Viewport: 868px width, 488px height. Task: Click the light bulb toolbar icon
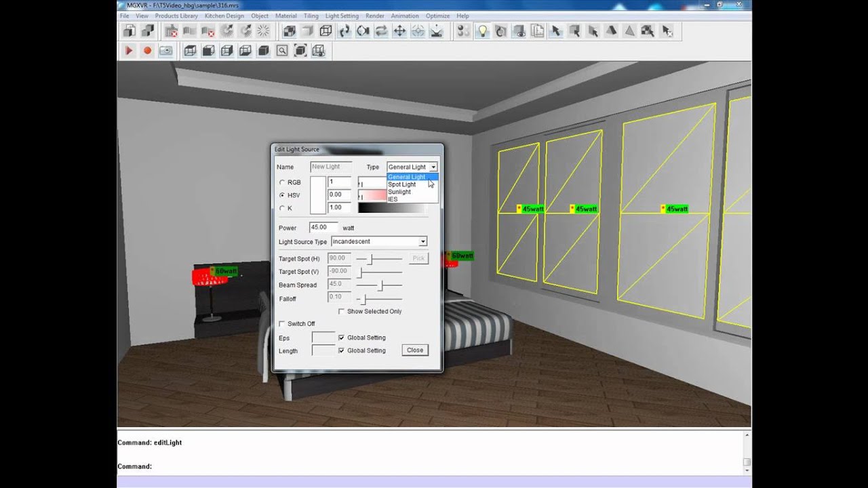(482, 30)
